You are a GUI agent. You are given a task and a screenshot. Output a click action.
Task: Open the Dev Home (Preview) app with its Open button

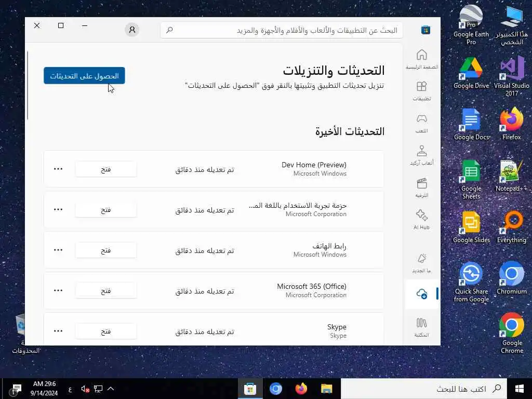106,169
